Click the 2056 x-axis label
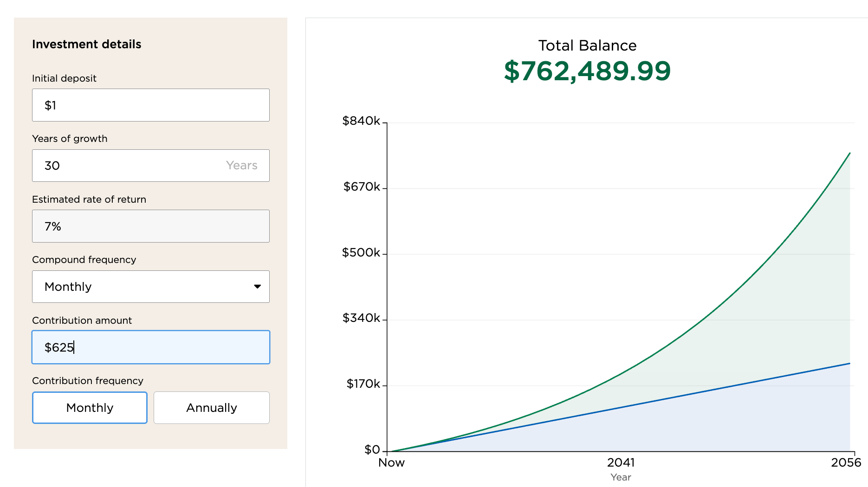The height and width of the screenshot is (487, 868). click(846, 463)
